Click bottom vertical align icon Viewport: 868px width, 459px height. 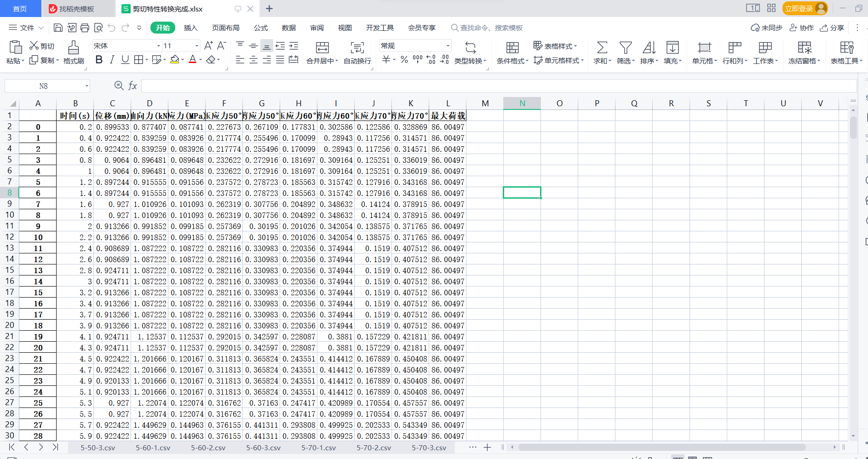pos(267,46)
